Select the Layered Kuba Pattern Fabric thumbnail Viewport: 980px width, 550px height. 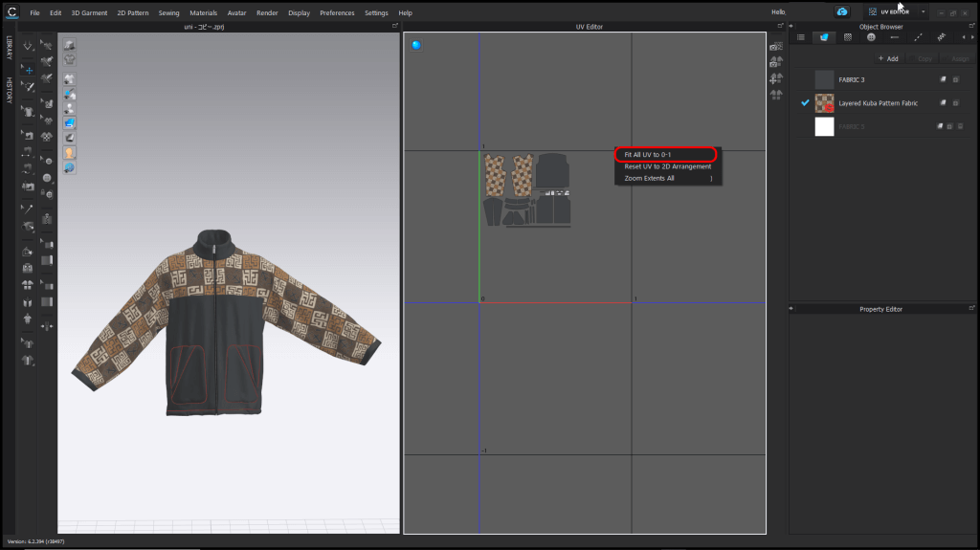824,103
